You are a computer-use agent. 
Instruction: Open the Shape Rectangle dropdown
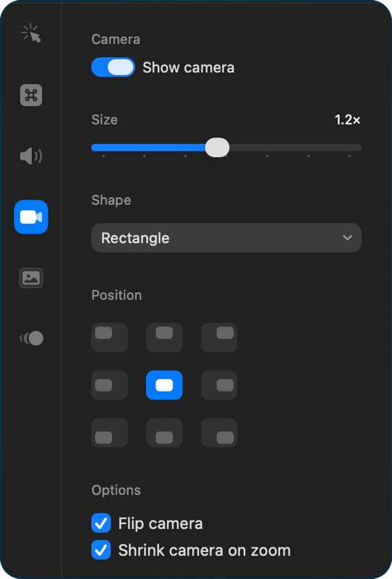(x=226, y=238)
